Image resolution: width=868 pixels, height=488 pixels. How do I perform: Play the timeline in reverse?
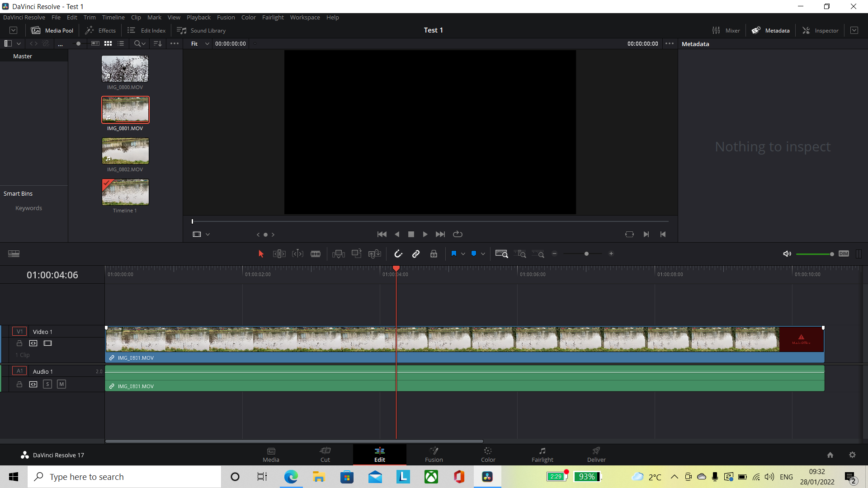[397, 234]
